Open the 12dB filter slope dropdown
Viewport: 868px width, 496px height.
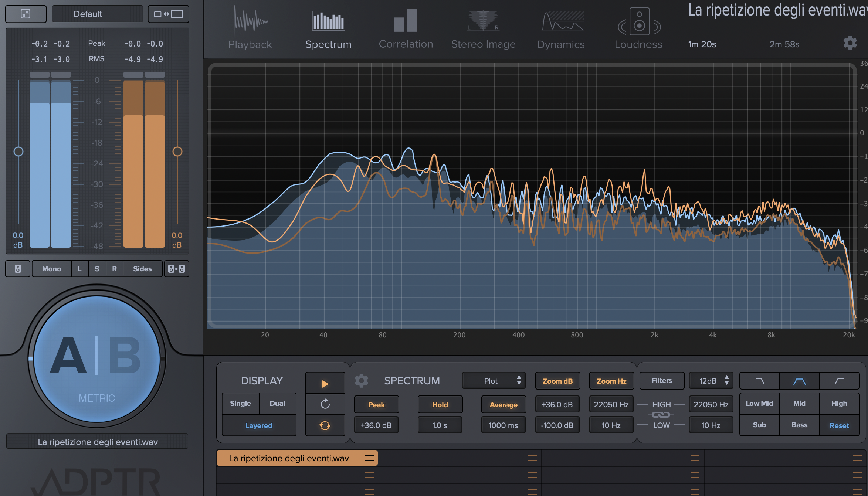click(x=711, y=381)
